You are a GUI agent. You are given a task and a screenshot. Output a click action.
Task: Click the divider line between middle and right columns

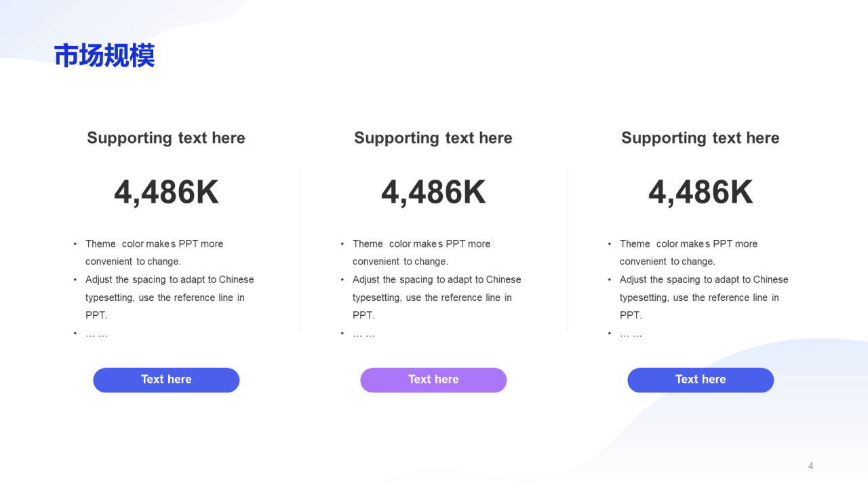pos(568,249)
